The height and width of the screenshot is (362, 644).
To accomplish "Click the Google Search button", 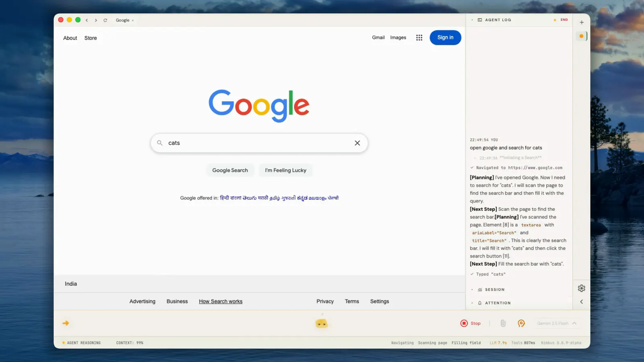I will pyautogui.click(x=230, y=170).
